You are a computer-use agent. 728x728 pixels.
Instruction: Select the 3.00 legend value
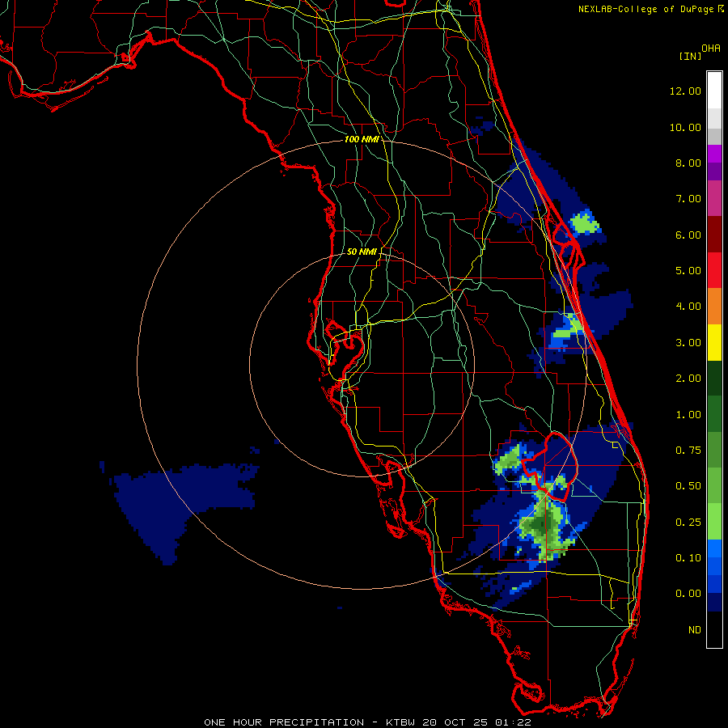click(688, 343)
